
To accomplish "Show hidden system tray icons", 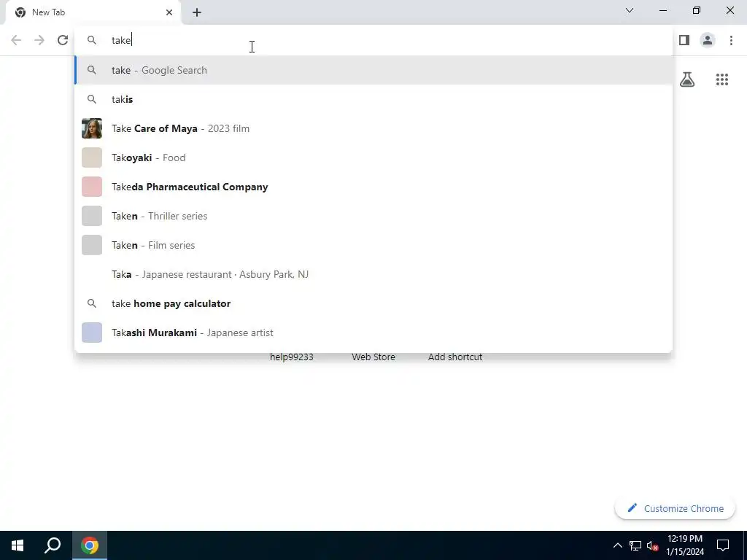I will [617, 545].
